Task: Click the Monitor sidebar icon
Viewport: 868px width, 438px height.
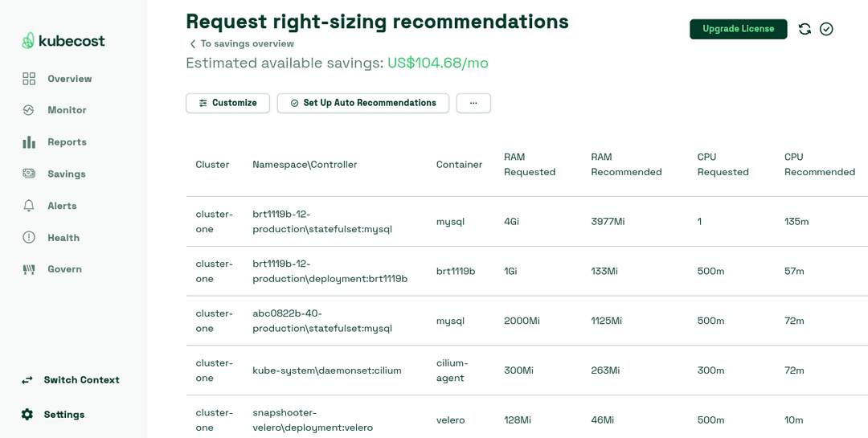Action: point(29,110)
